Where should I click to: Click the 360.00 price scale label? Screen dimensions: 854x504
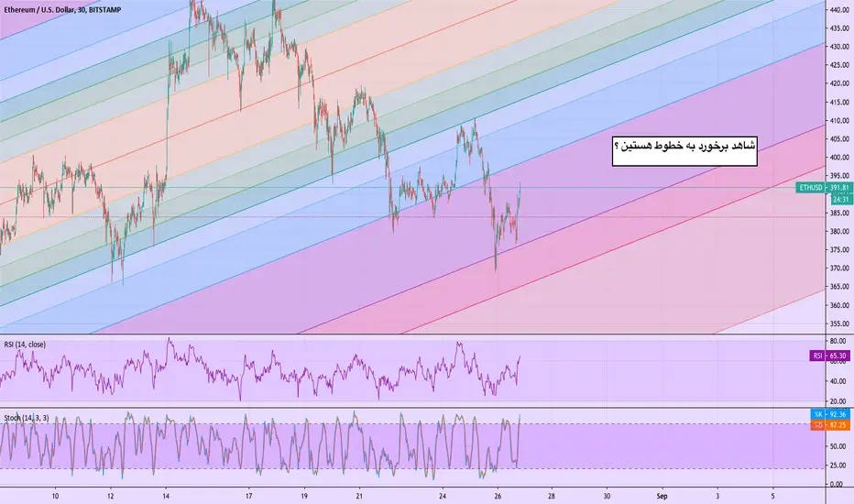tap(839, 305)
